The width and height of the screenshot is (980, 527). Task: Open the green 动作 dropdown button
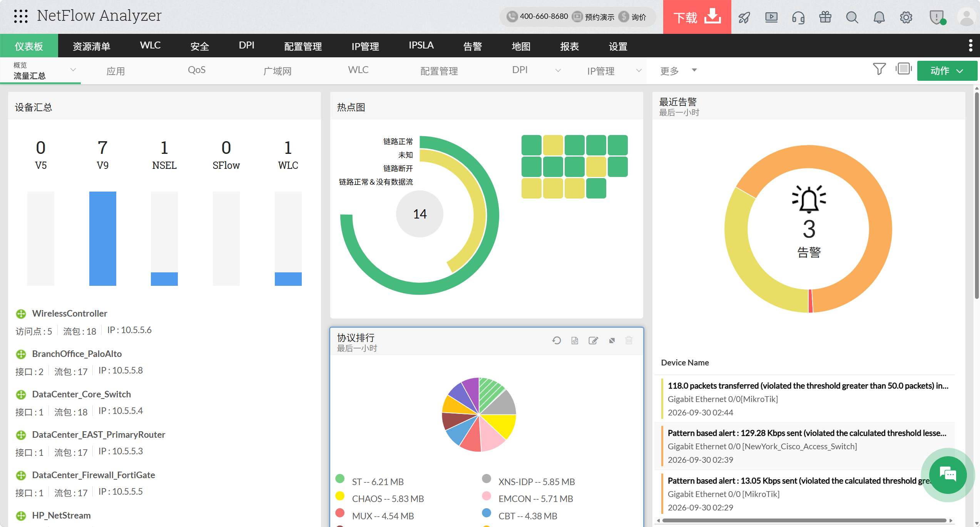[947, 71]
